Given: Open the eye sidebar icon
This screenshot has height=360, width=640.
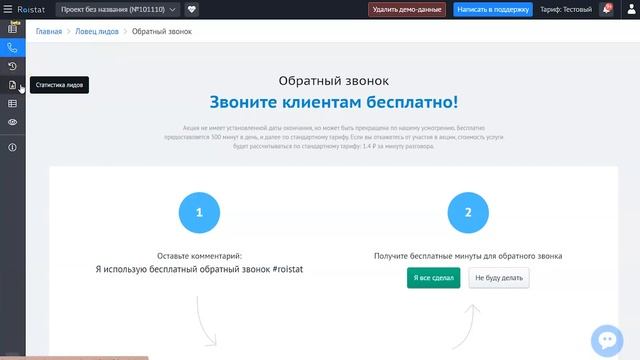Looking at the screenshot, I should click(13, 122).
